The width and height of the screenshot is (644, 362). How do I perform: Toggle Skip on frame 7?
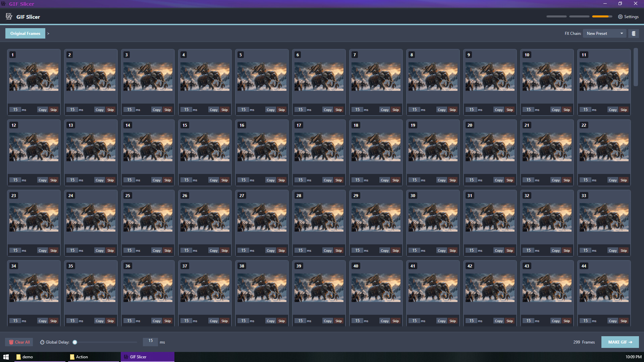[396, 110]
